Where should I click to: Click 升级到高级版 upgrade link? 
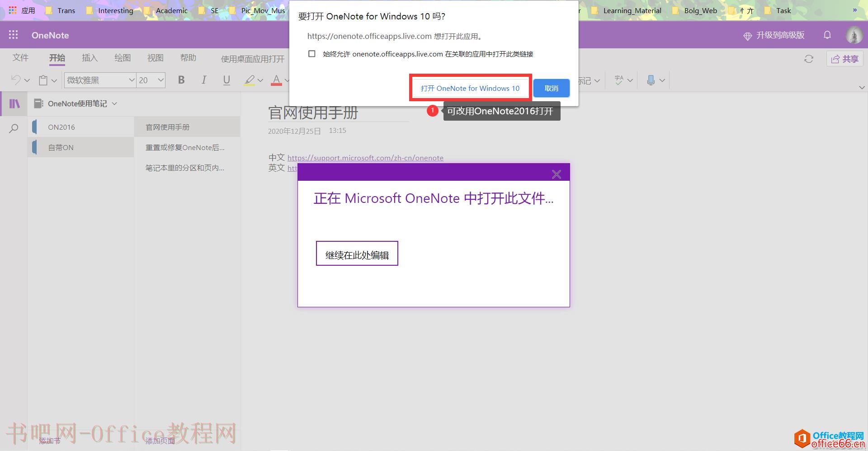(x=780, y=35)
